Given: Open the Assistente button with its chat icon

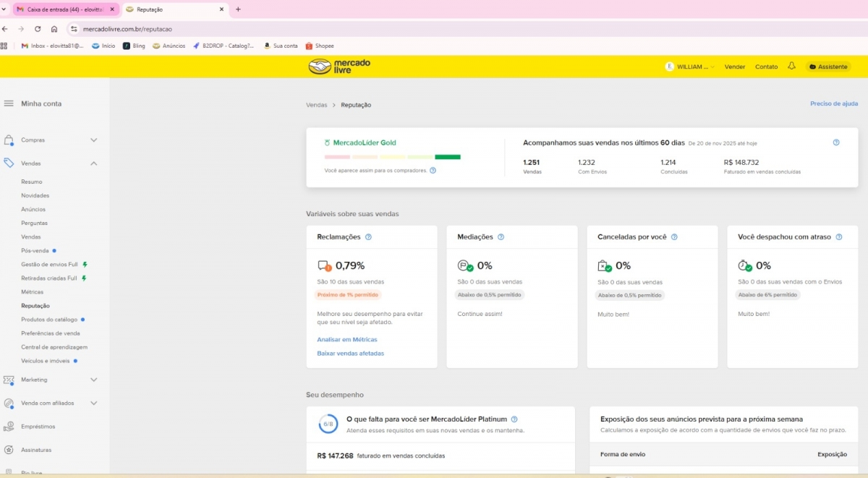Looking at the screenshot, I should pyautogui.click(x=827, y=67).
